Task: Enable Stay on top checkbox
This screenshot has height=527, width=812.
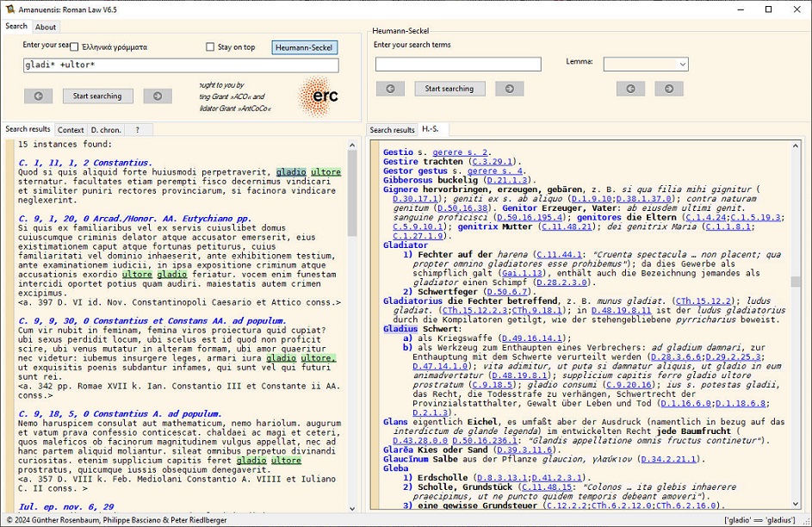Action: click(210, 47)
